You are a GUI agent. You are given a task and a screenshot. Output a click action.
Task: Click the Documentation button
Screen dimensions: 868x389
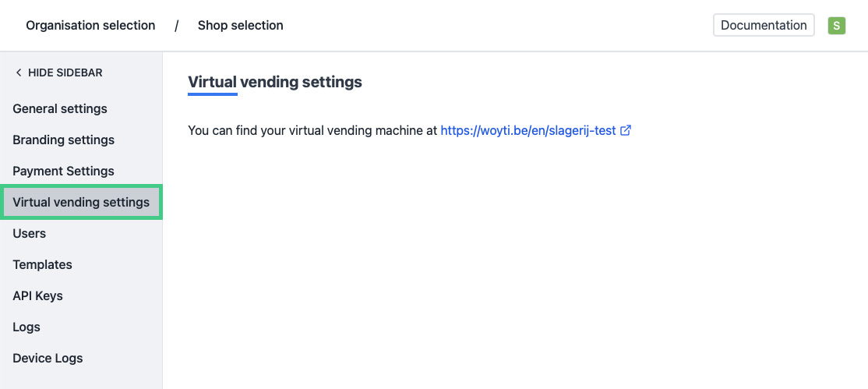764,26
